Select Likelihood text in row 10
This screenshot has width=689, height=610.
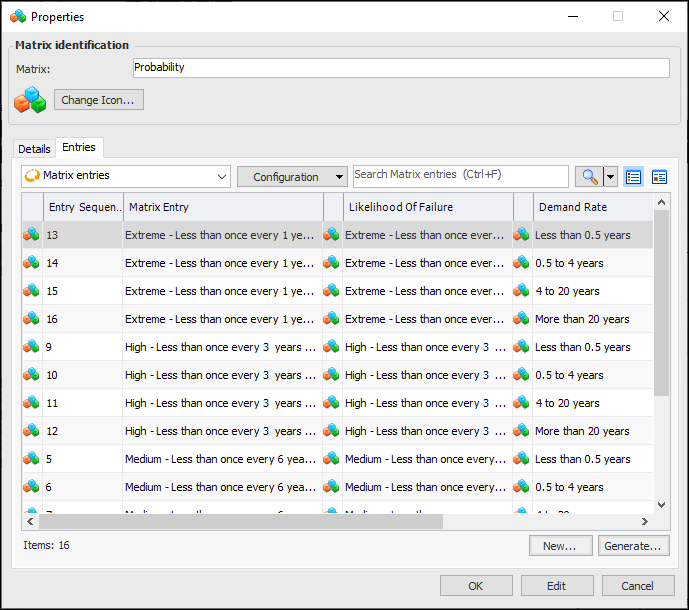point(425,375)
